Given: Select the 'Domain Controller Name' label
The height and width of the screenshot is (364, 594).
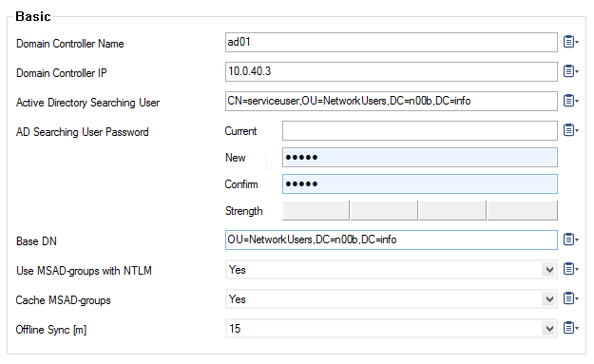Looking at the screenshot, I should pyautogui.click(x=70, y=44).
